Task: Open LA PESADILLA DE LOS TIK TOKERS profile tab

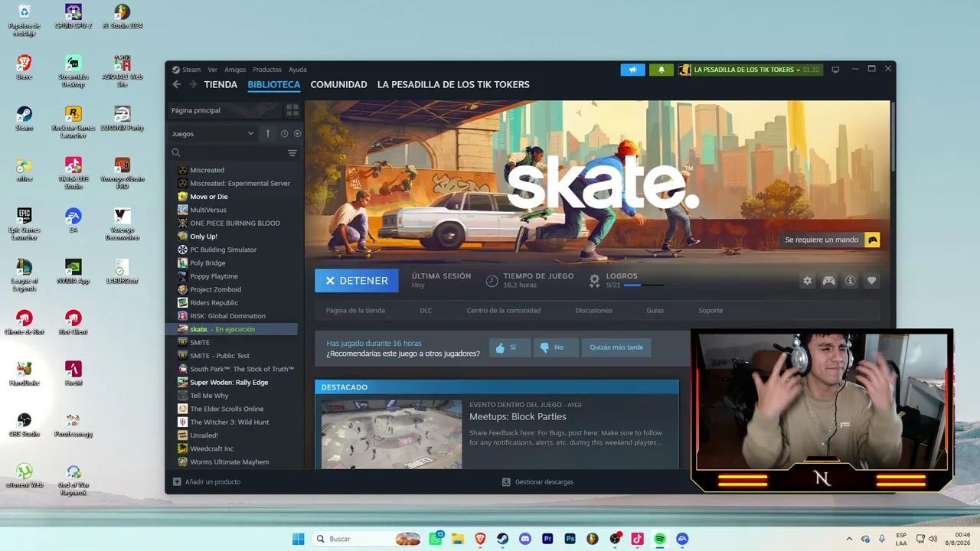Action: [x=453, y=84]
